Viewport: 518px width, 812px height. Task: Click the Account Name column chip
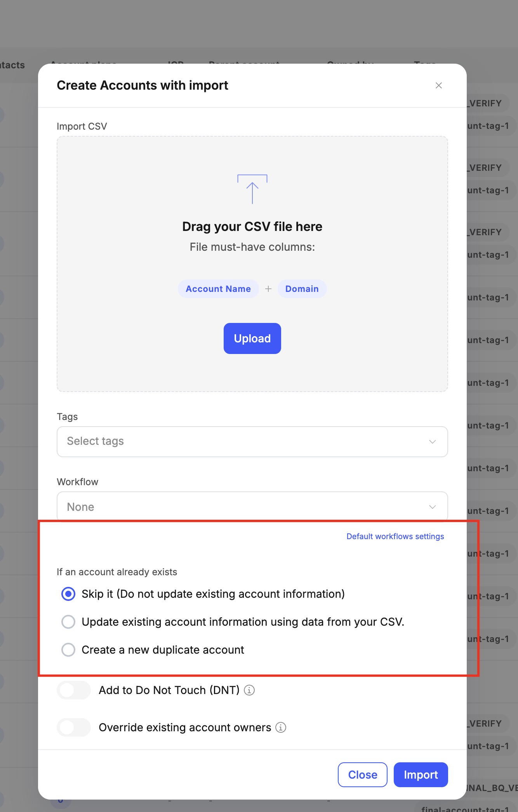click(218, 289)
